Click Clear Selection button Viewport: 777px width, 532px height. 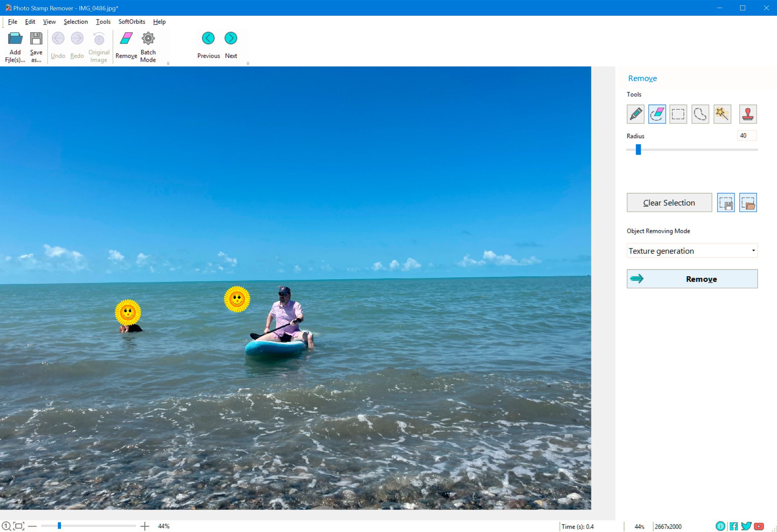pos(669,202)
